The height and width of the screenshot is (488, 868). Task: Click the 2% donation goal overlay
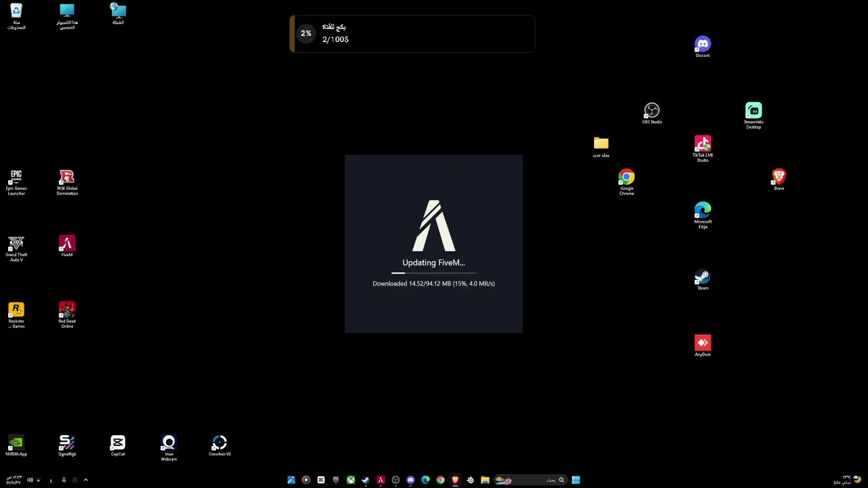pyautogui.click(x=412, y=33)
